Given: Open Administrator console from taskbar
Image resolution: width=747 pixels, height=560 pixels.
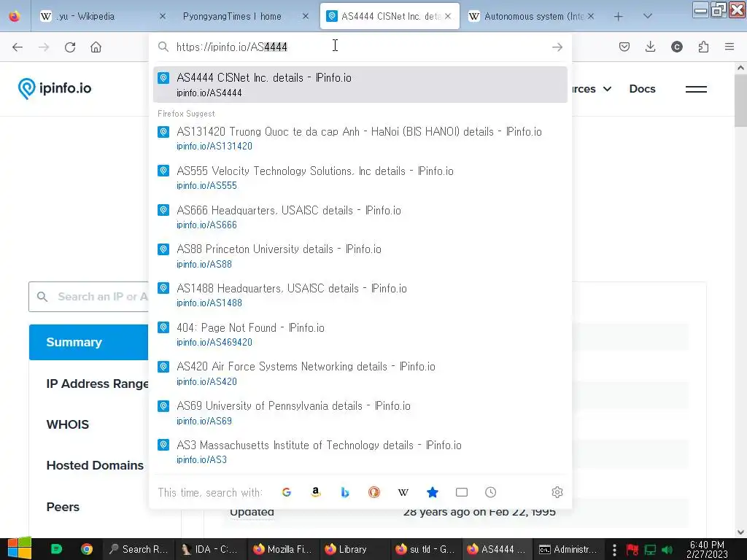Looking at the screenshot, I should tap(569, 549).
